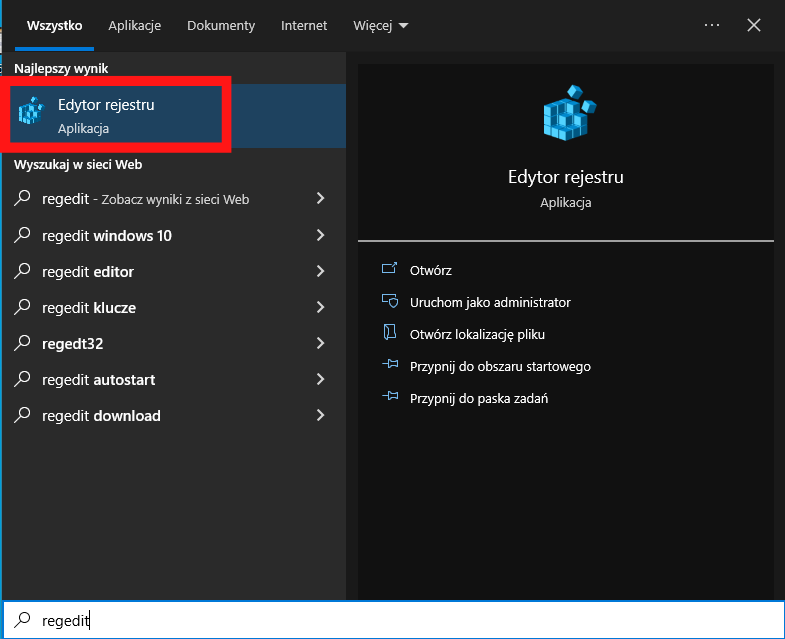Expand the chevron next to 'regedit editor'
This screenshot has height=639, width=785.
pos(320,271)
